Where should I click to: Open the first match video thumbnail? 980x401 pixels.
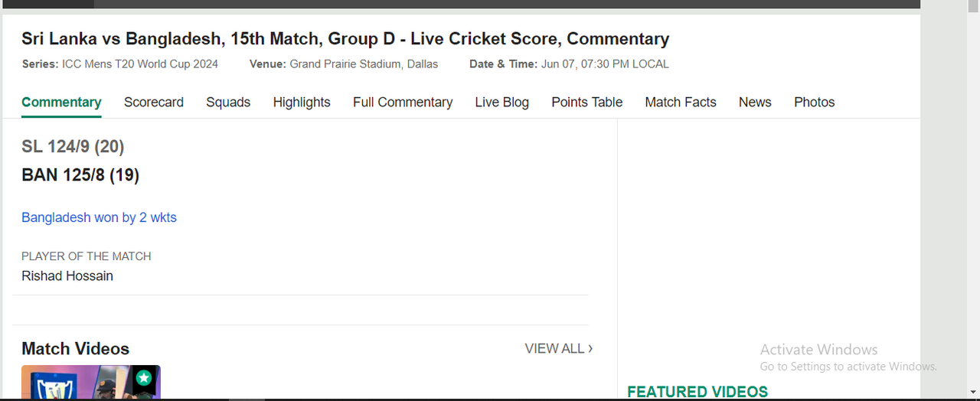(91, 382)
